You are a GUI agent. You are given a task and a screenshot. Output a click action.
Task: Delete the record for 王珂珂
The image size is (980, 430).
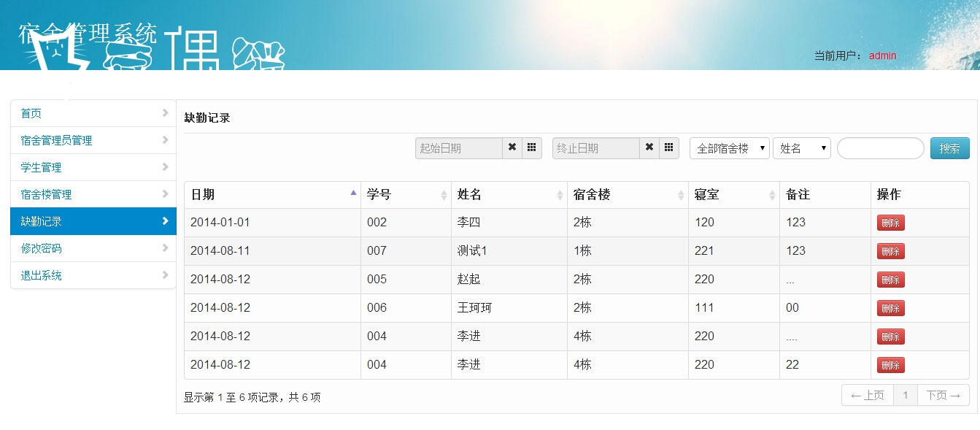pyautogui.click(x=890, y=308)
